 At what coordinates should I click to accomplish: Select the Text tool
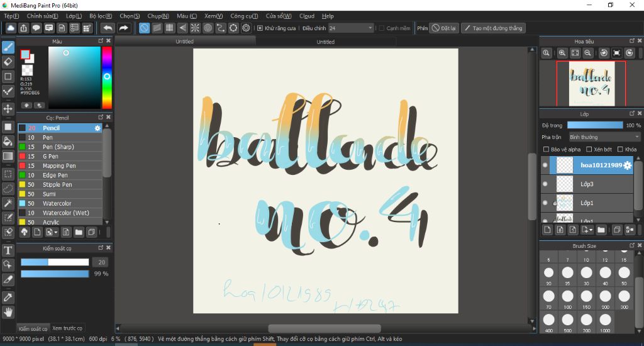pyautogui.click(x=8, y=250)
